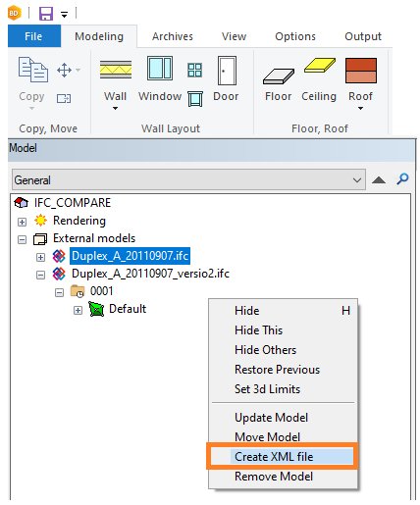Image resolution: width=420 pixels, height=505 pixels.
Task: Open the General dropdown list
Action: pos(188,179)
